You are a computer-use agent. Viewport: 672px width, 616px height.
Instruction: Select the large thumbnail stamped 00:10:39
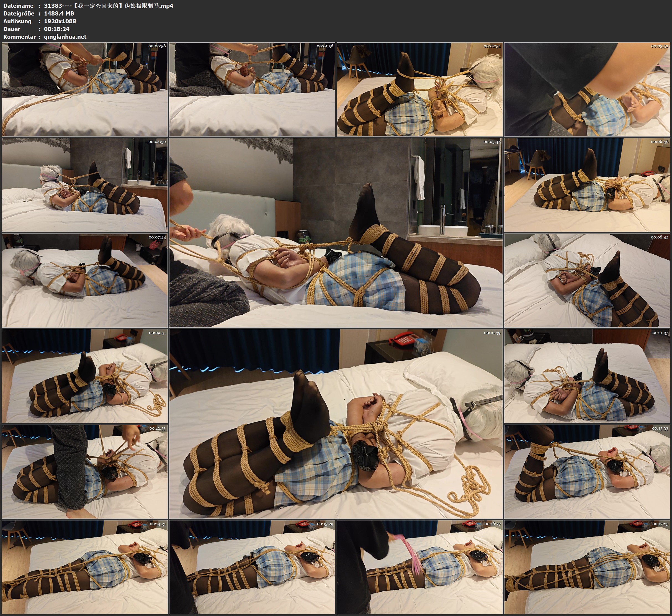click(x=336, y=424)
